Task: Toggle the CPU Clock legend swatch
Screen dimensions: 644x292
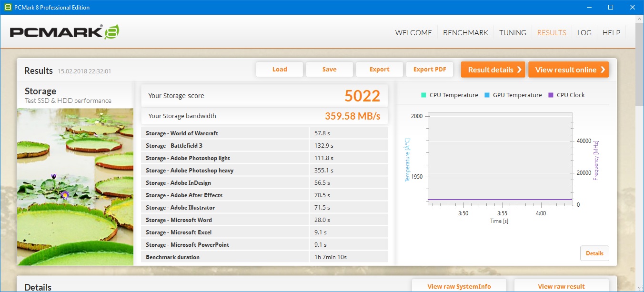Action: (551, 95)
